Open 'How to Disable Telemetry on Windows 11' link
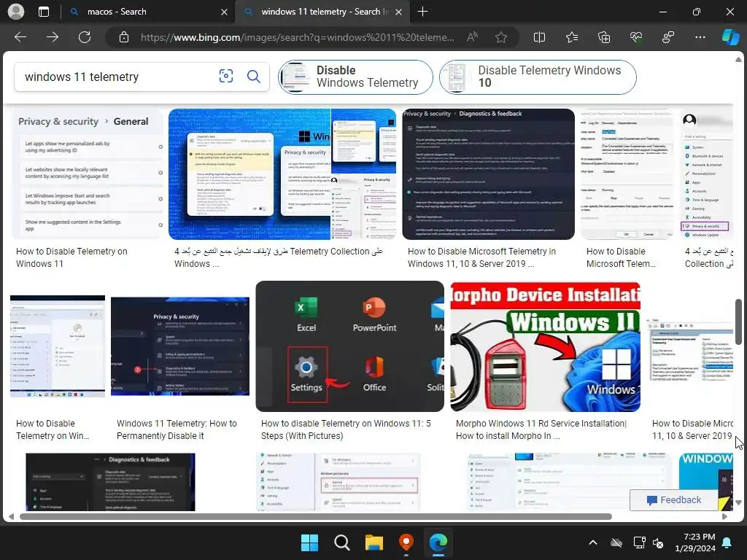The width and height of the screenshot is (747, 560). pyautogui.click(x=71, y=257)
